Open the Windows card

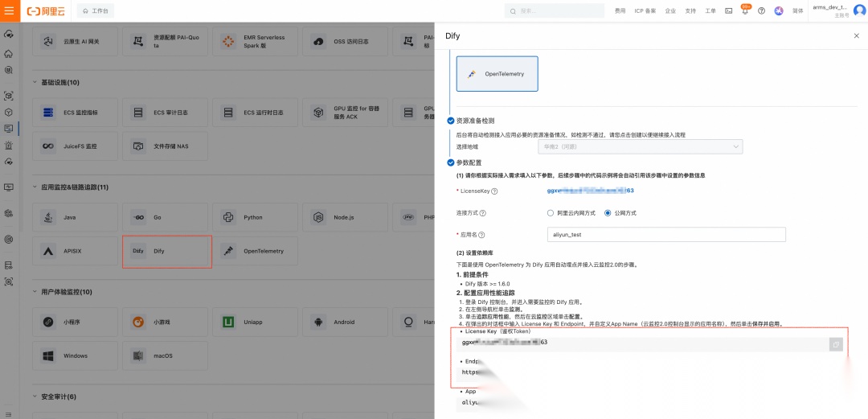pyautogui.click(x=75, y=355)
